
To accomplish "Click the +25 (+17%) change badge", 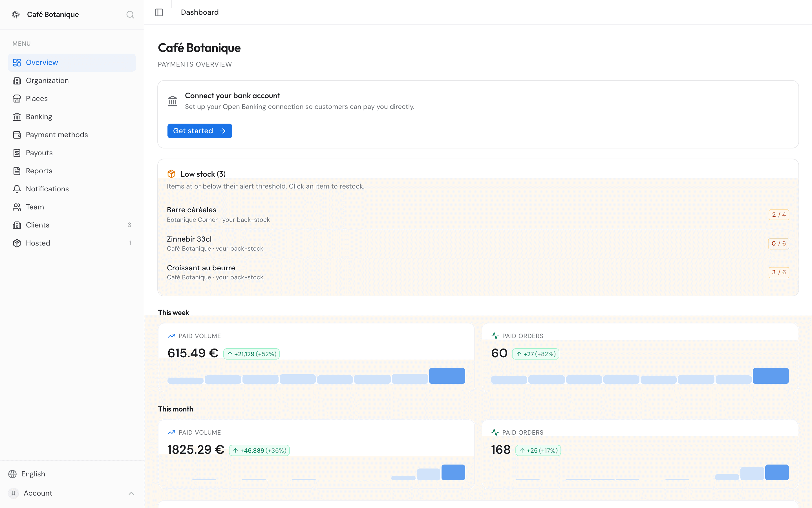I will tap(538, 450).
